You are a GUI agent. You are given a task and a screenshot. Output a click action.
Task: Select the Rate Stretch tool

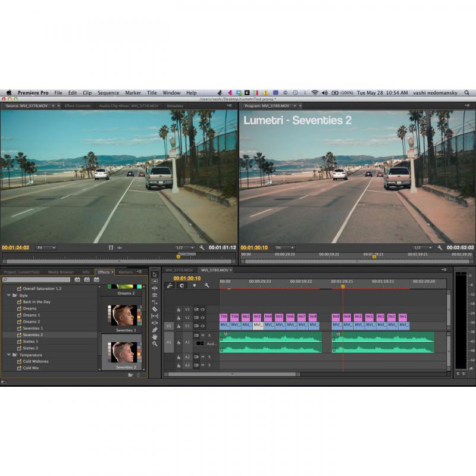click(x=155, y=302)
